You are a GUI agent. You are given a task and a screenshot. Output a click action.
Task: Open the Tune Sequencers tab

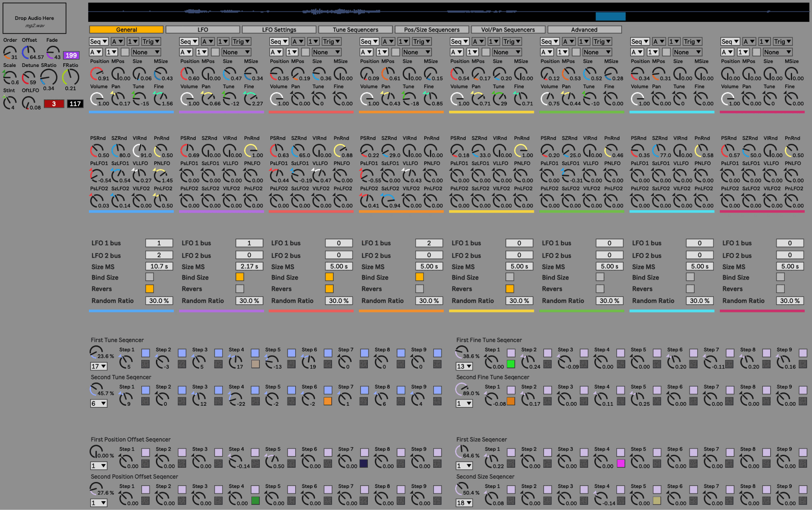pos(356,29)
